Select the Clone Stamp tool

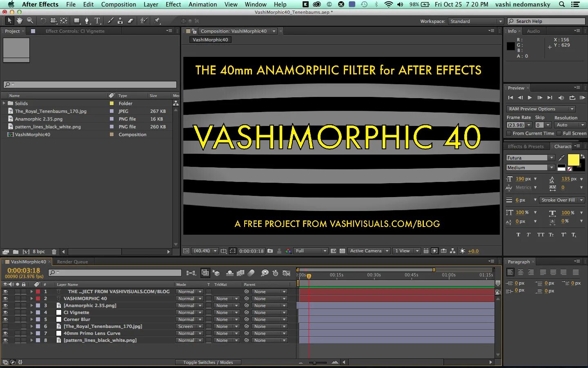(x=120, y=20)
